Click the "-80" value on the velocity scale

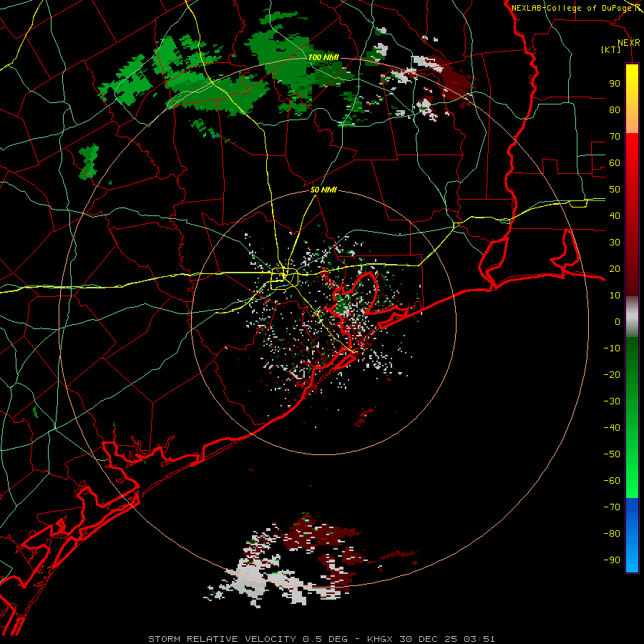(612, 534)
